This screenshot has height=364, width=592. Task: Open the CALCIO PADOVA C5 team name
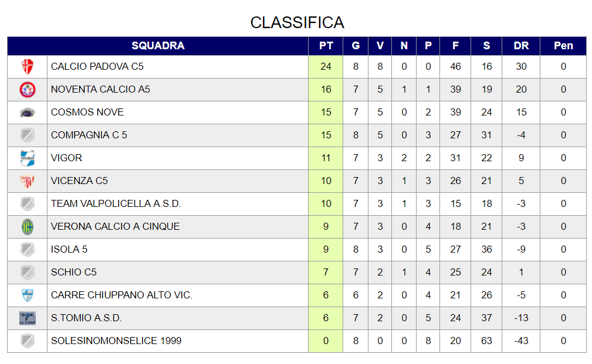pyautogui.click(x=97, y=67)
